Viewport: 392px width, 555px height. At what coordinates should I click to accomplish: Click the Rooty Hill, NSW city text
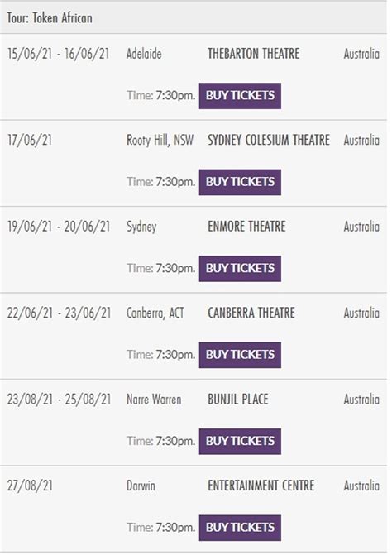coord(160,141)
